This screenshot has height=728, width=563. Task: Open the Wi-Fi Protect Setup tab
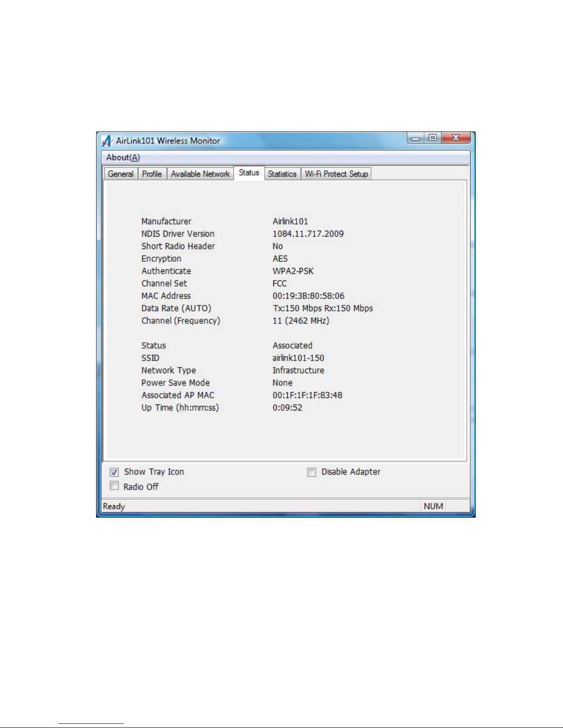tap(336, 174)
